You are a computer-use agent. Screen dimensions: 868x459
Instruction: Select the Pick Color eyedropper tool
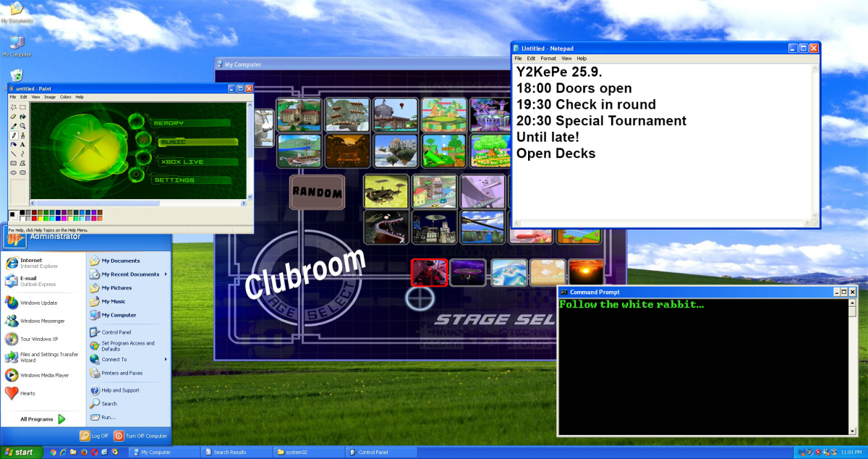pos(14,126)
